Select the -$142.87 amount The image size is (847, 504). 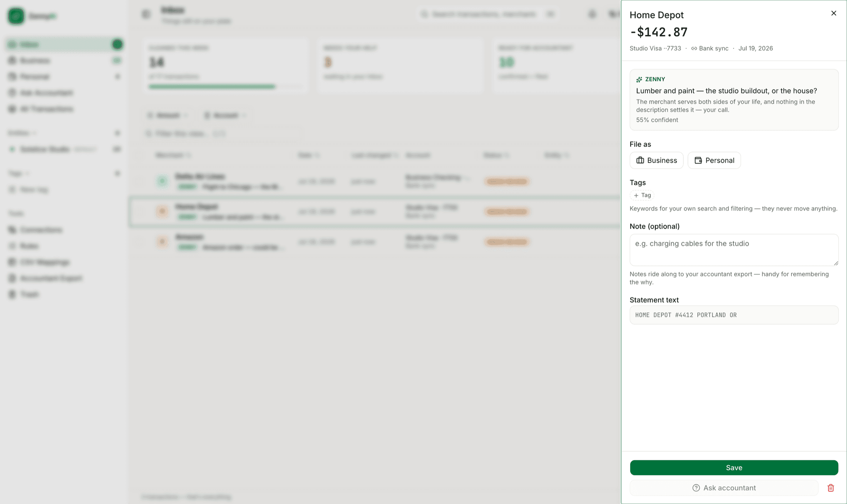point(658,32)
